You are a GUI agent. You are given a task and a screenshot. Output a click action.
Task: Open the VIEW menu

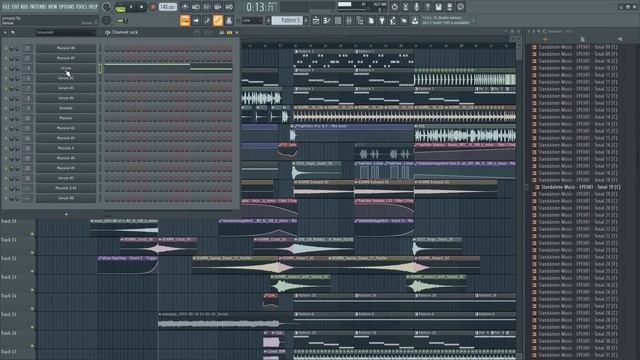[53, 7]
